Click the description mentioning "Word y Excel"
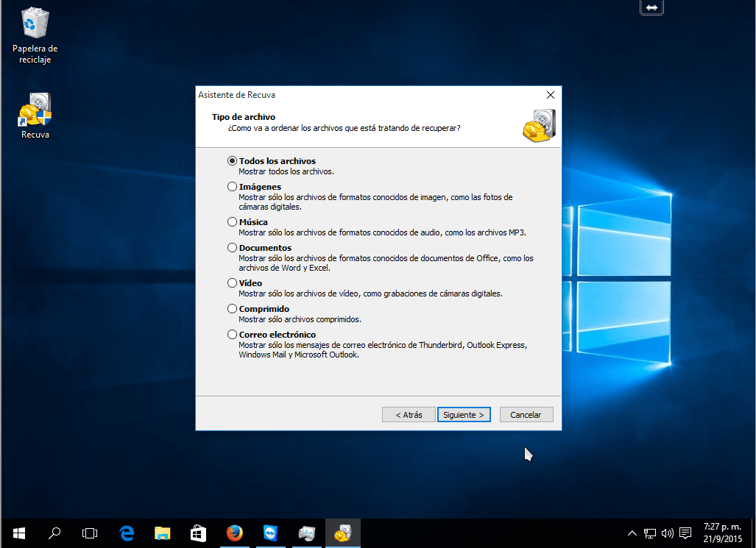 386,263
